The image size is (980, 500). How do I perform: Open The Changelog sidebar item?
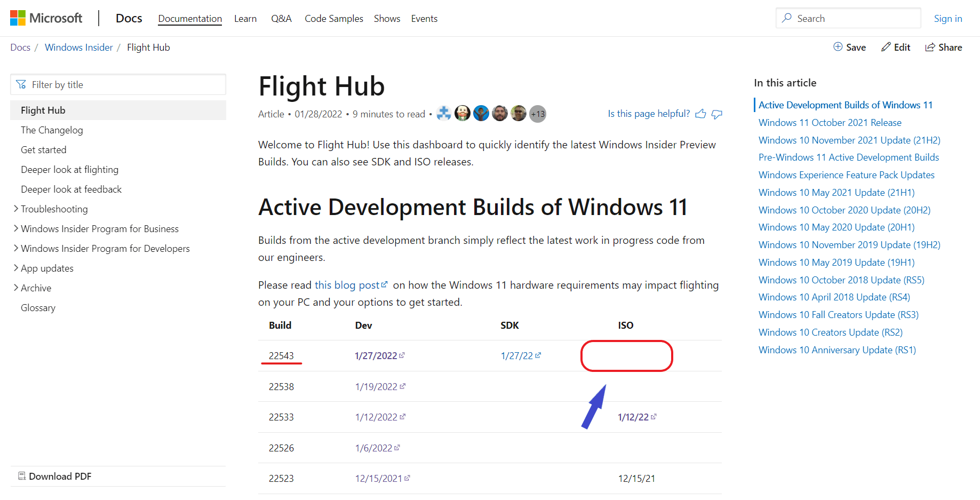point(52,130)
